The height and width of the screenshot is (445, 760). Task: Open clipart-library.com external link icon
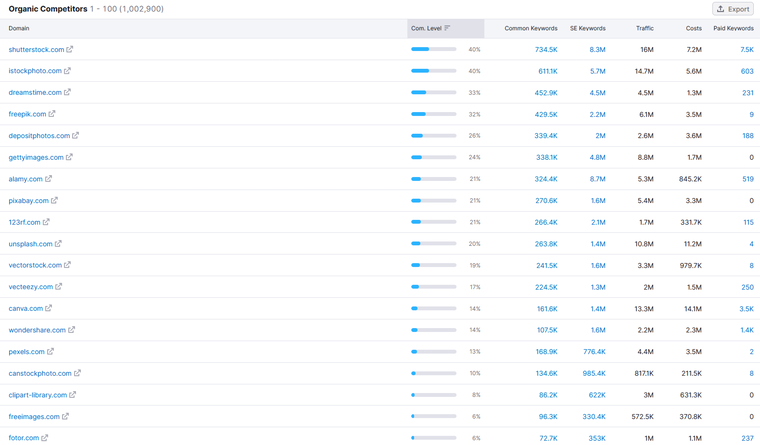coord(73,395)
